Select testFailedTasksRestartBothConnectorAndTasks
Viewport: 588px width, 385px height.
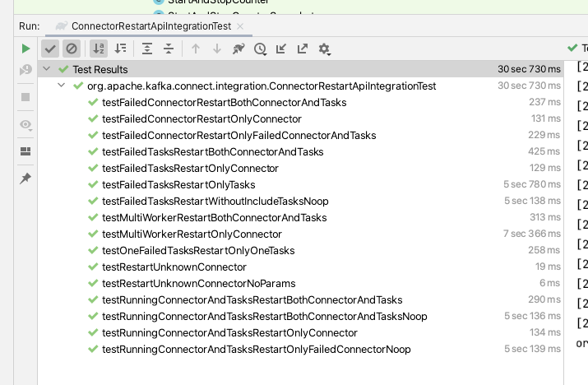pyautogui.click(x=300, y=152)
